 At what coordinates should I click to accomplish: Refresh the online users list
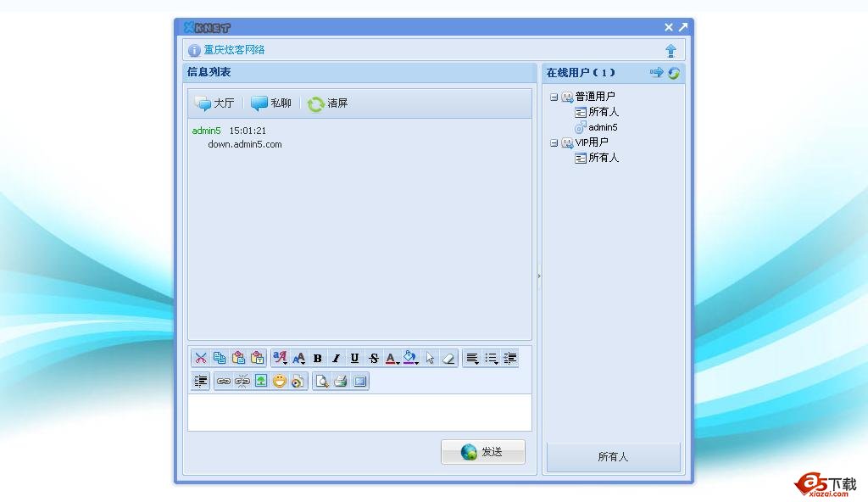(674, 73)
